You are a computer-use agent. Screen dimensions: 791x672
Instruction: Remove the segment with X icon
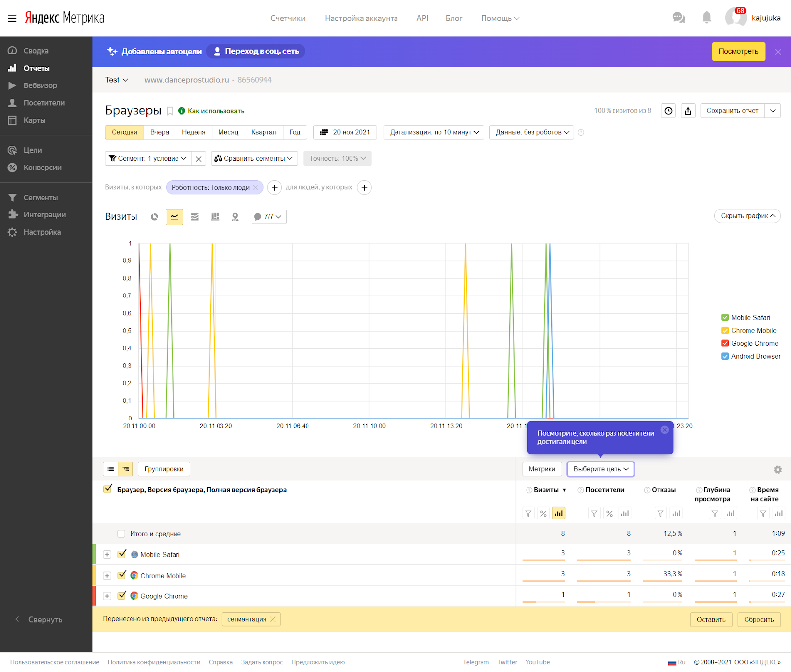(198, 159)
